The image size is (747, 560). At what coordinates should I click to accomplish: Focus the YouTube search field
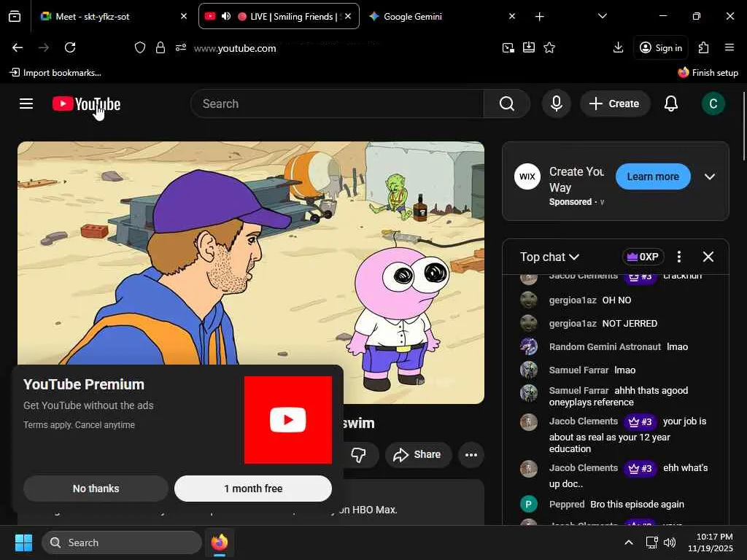coord(337,104)
